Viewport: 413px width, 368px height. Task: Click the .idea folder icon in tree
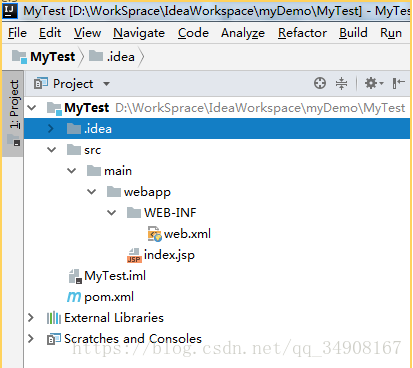(74, 128)
